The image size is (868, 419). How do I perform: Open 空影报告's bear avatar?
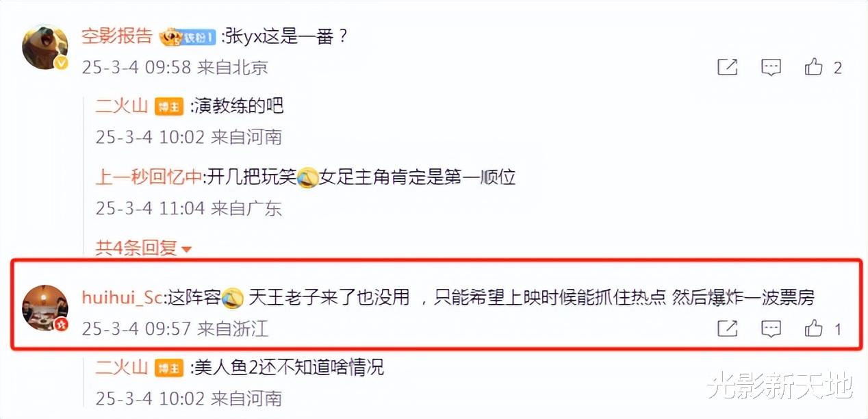(x=45, y=46)
